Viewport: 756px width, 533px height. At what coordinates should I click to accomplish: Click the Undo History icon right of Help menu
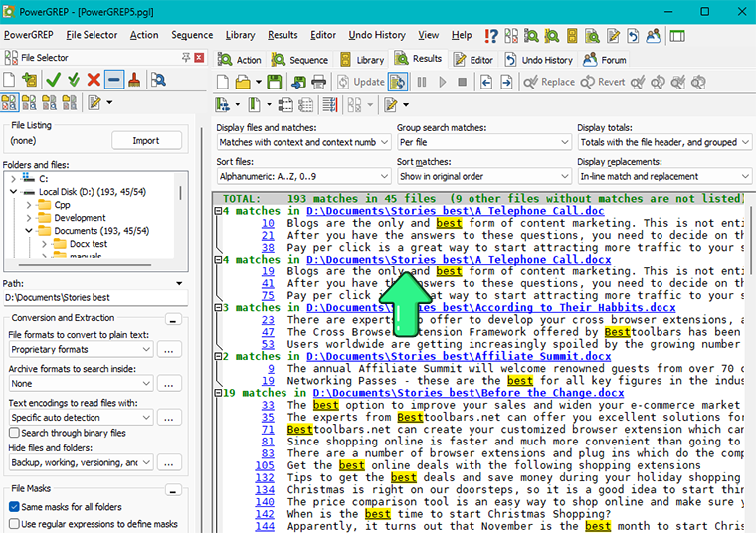pos(633,36)
